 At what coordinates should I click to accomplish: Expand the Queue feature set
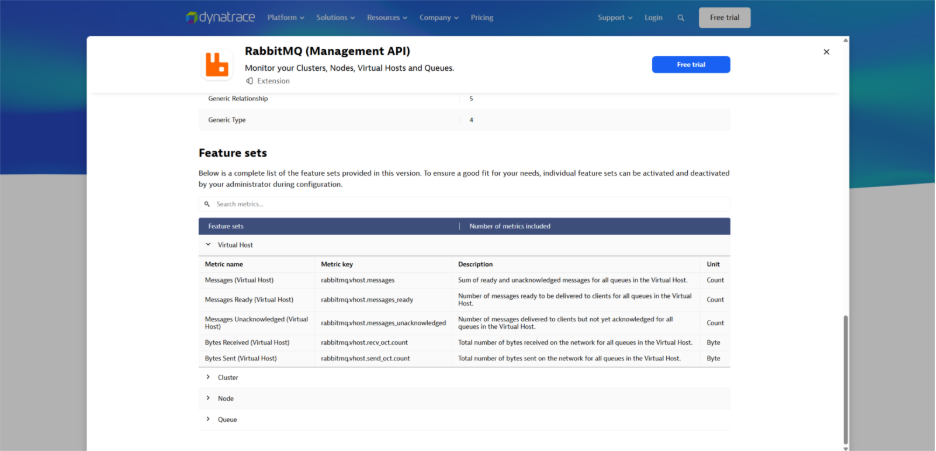point(208,420)
